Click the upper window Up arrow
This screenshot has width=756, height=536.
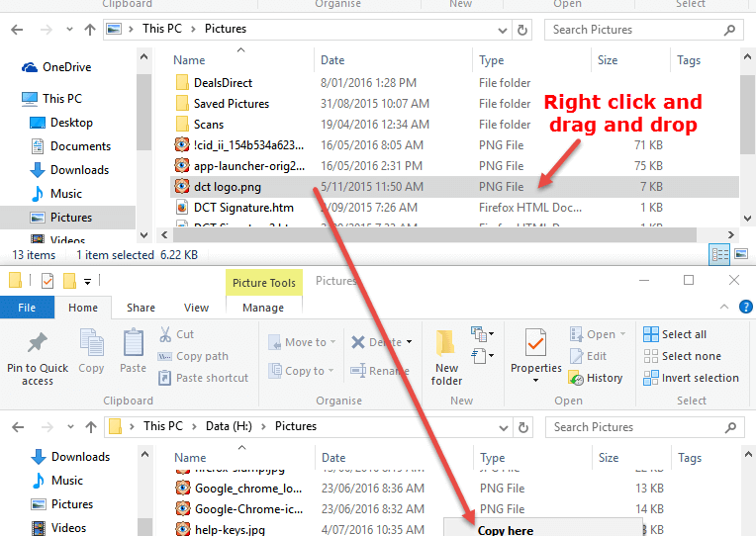(90, 30)
